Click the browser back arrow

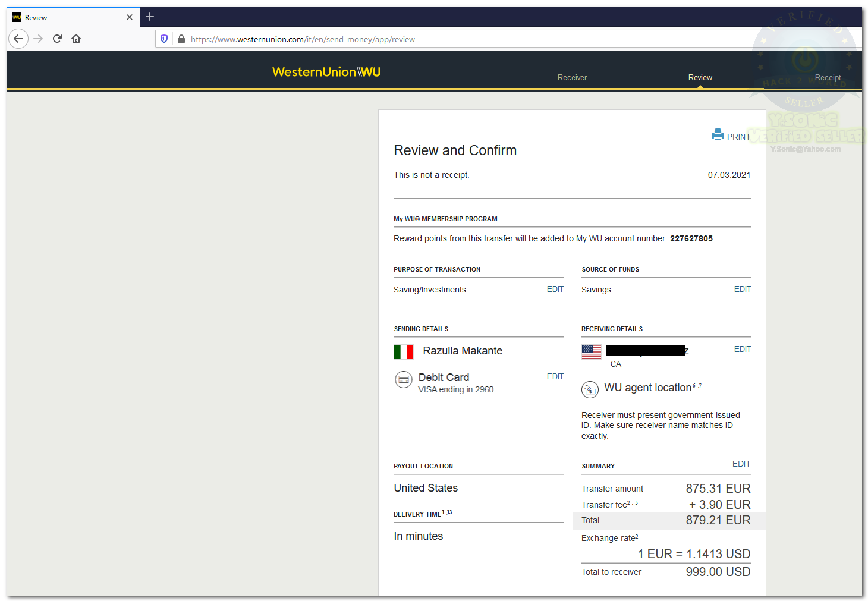pyautogui.click(x=18, y=39)
